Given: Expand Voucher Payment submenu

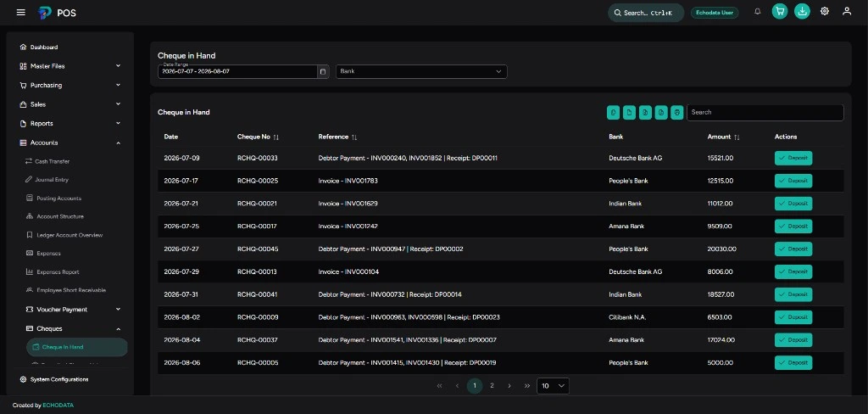Looking at the screenshot, I should tap(73, 310).
